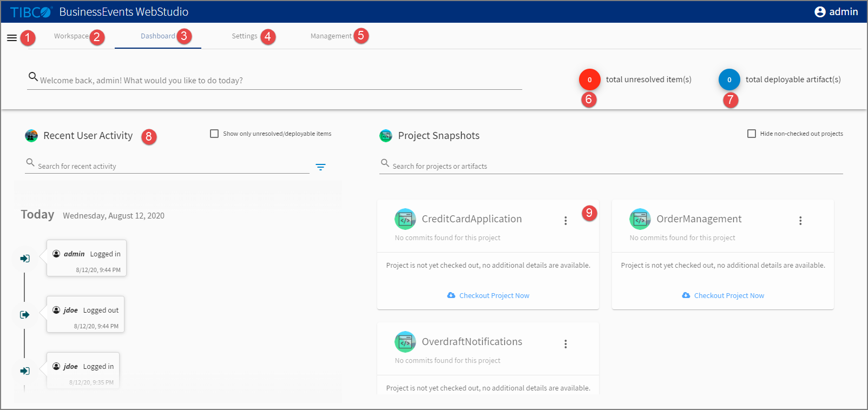Enable Show only unresolved/deployable items checkbox
Screen dimensions: 868x410
click(214, 134)
